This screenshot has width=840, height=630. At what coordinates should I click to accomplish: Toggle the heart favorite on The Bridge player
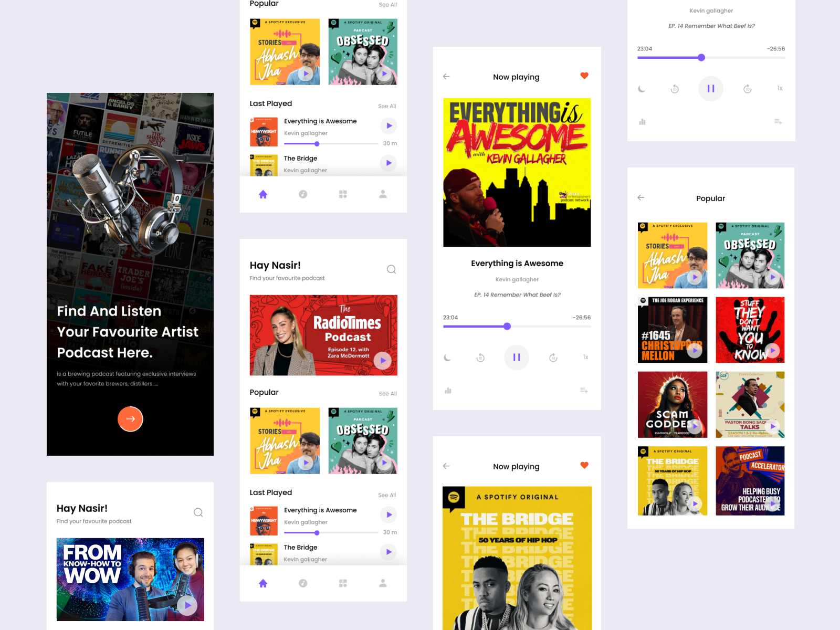(x=584, y=466)
